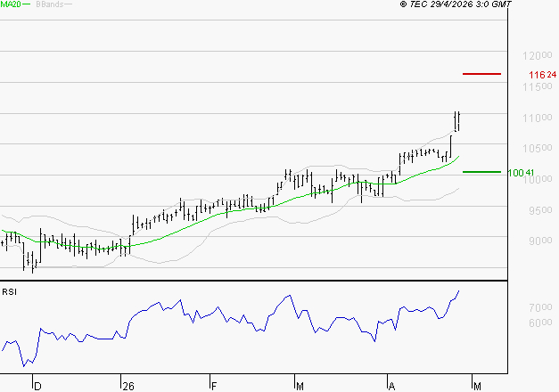Screen dimensions: 559x392
Task: Click the RSI 7000 axis label
Action: point(540,307)
